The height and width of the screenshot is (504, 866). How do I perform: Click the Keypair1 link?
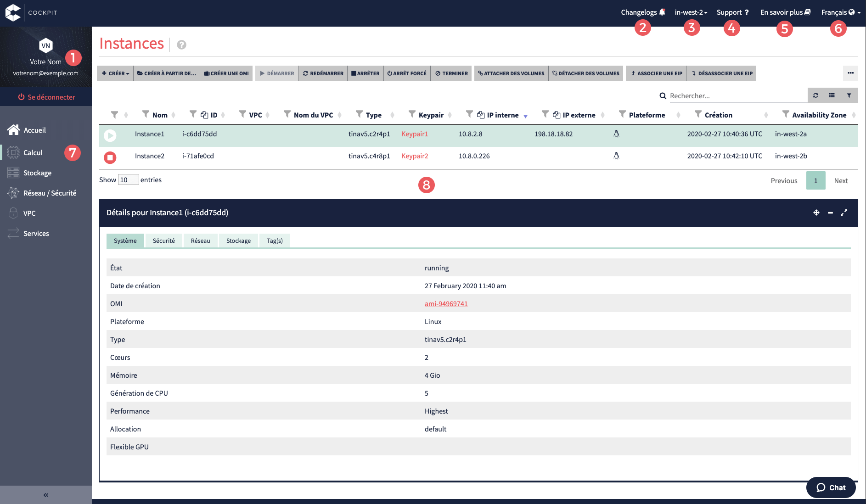point(415,134)
